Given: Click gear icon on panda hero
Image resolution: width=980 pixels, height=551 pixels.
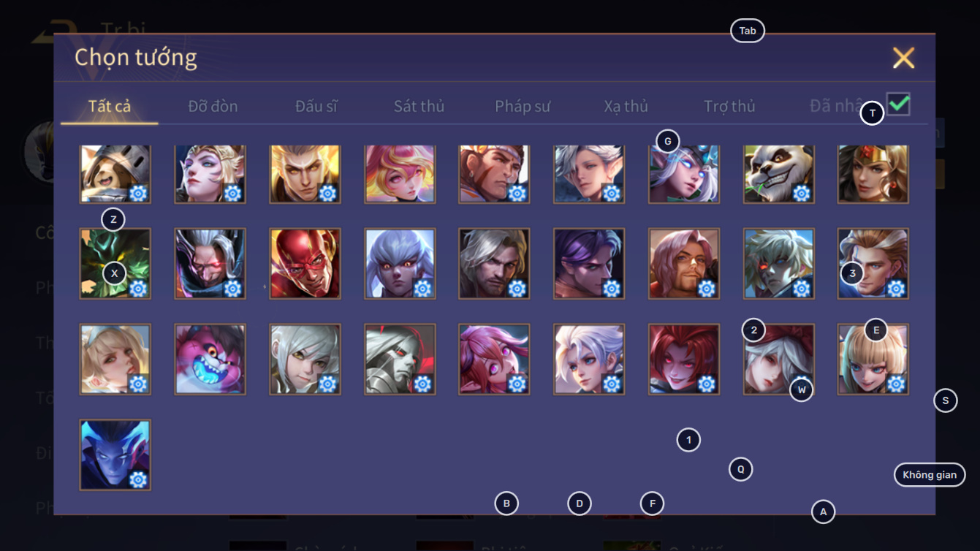Looking at the screenshot, I should 802,194.
